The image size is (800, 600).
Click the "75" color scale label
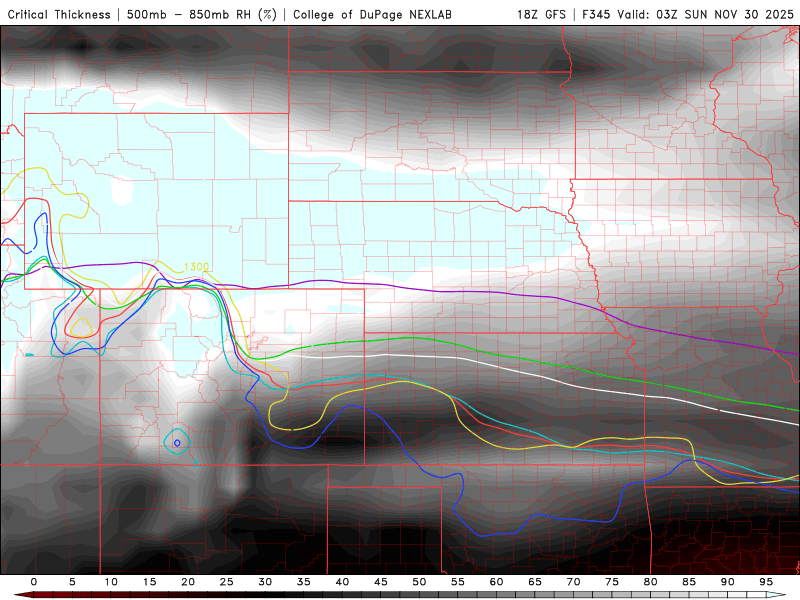pos(612,582)
